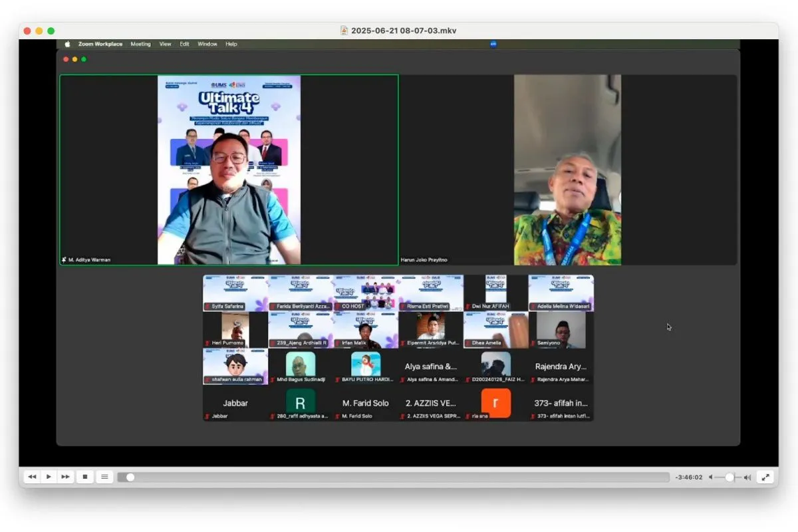Screen dimensions: 798x532
Task: Mute audio via the small speaker icon
Action: click(711, 477)
